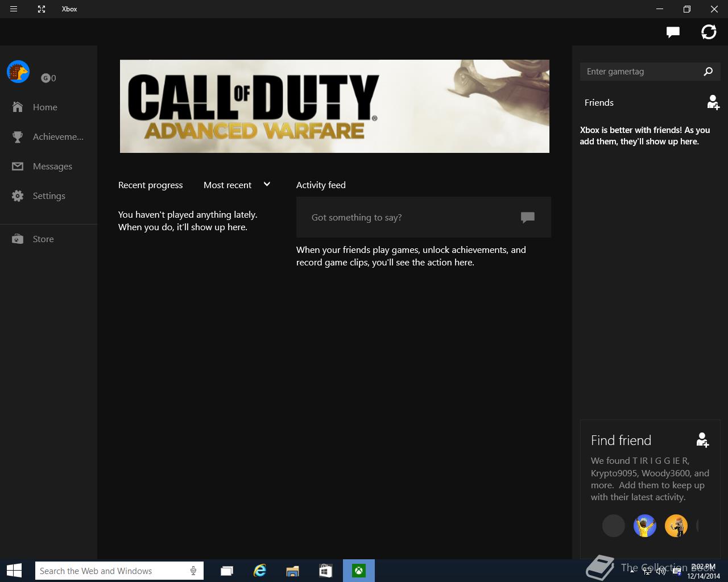Open File Explorer from taskbar
Viewport: 728px width, 582px height.
[293, 571]
